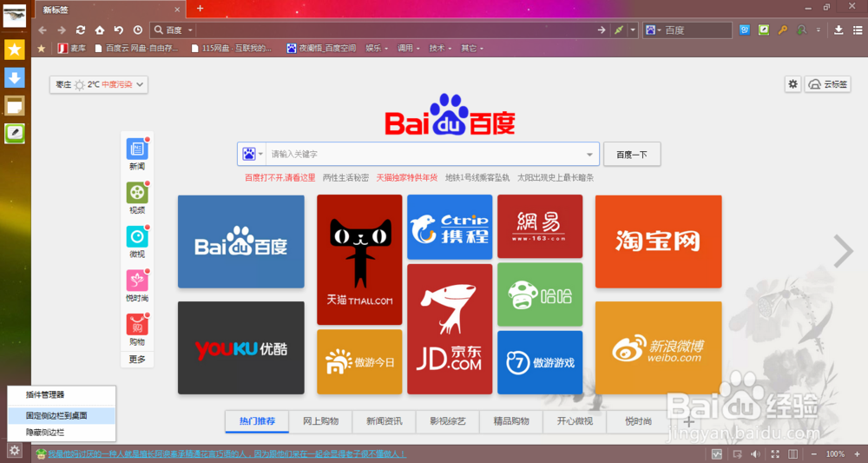Zoom out with the minus button

coord(814,454)
